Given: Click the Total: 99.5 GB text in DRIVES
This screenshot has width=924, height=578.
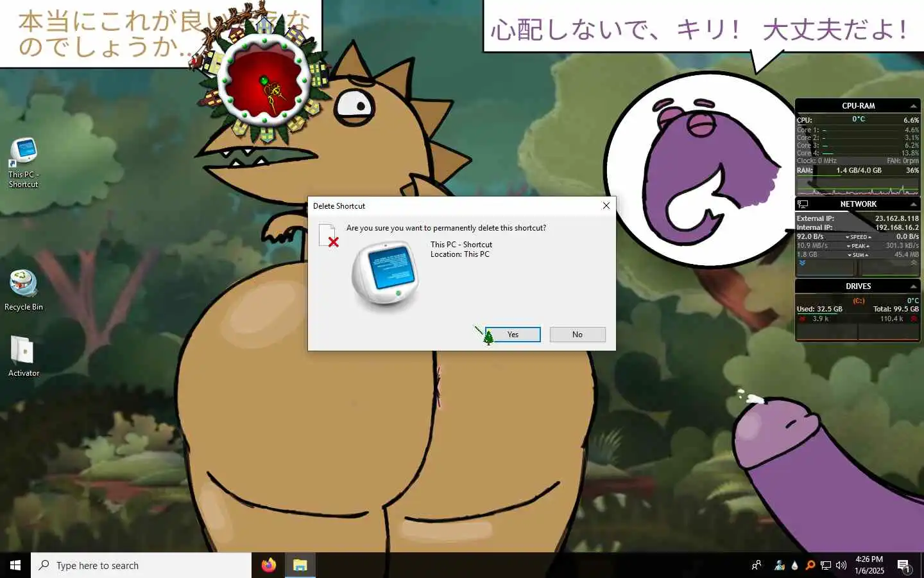Looking at the screenshot, I should (896, 309).
